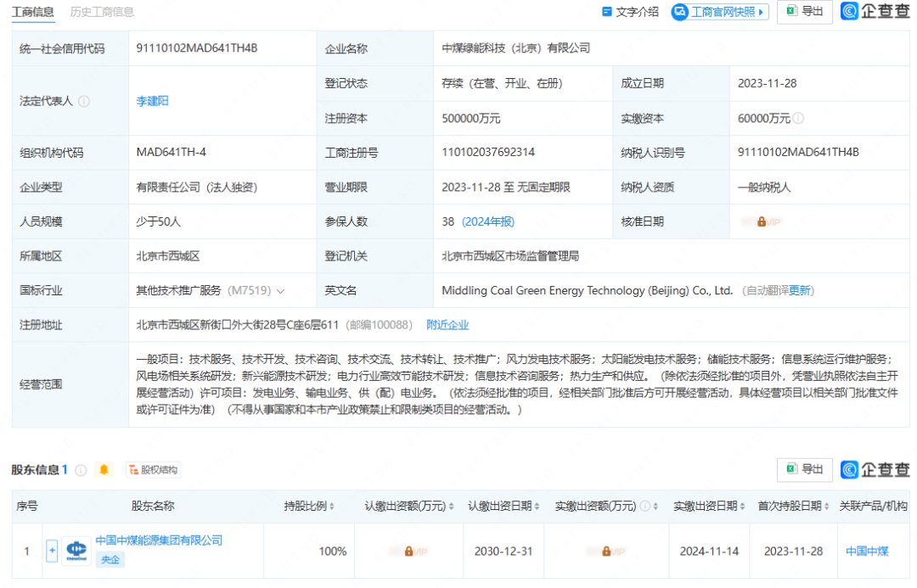
Task: Click info icon next to 实缴资本 60000万元
Action: 798,119
